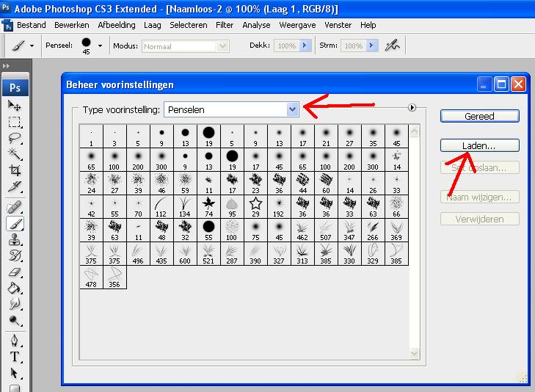Select the grass brush 600
This screenshot has height=392, width=535.
point(185,254)
